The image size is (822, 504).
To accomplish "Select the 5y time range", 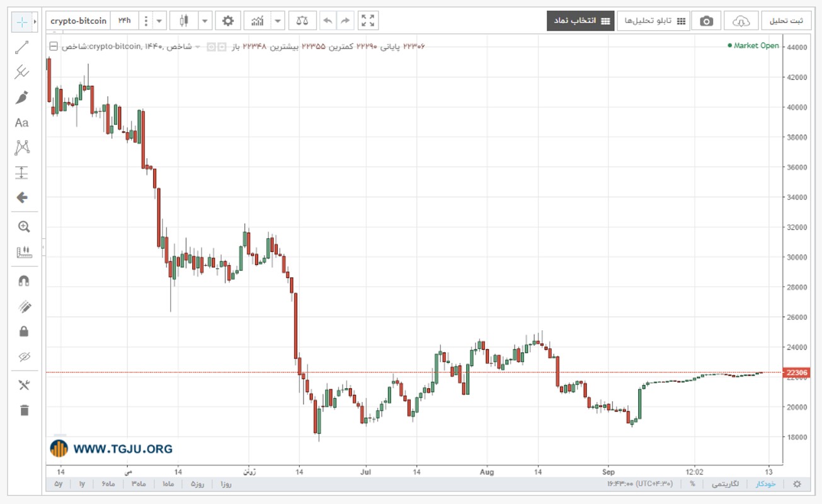I will 59,484.
